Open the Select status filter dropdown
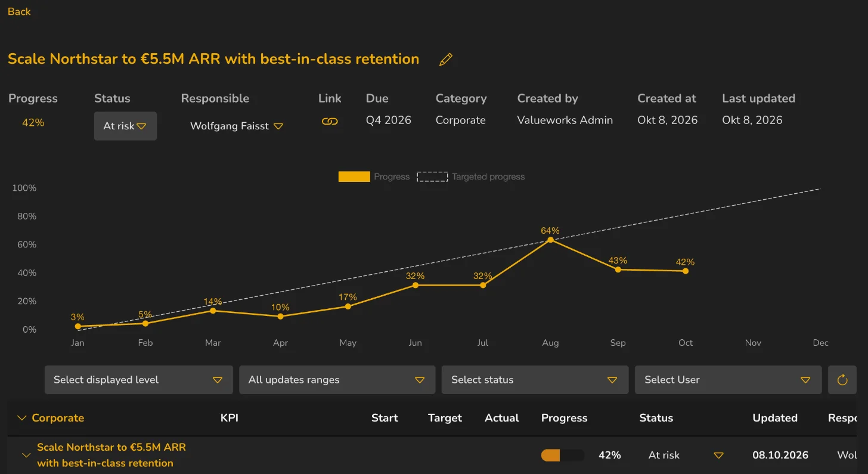 535,380
